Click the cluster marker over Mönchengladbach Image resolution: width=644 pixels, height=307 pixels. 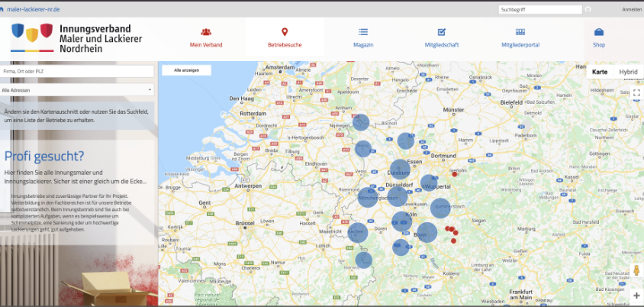coord(368,197)
